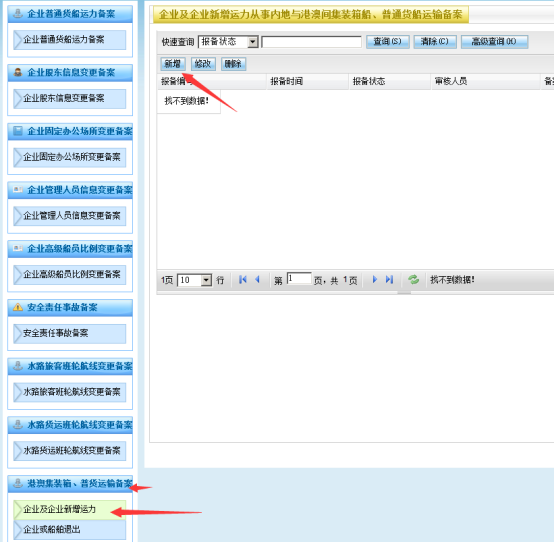Collapse the 企业普通货船运力备案 section header
The height and width of the screenshot is (542, 555).
coord(70,14)
